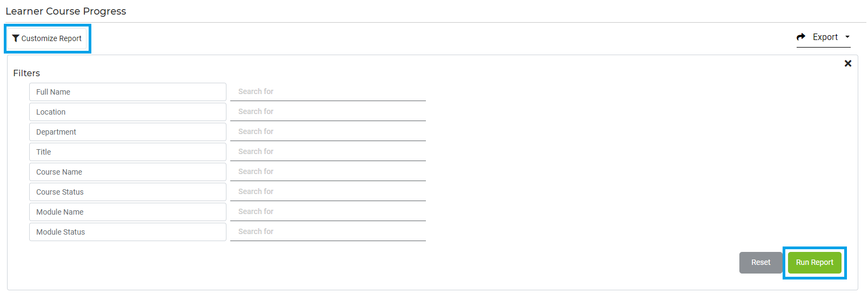Image resolution: width=868 pixels, height=293 pixels.
Task: Select the Module Name filter field
Action: click(x=128, y=212)
